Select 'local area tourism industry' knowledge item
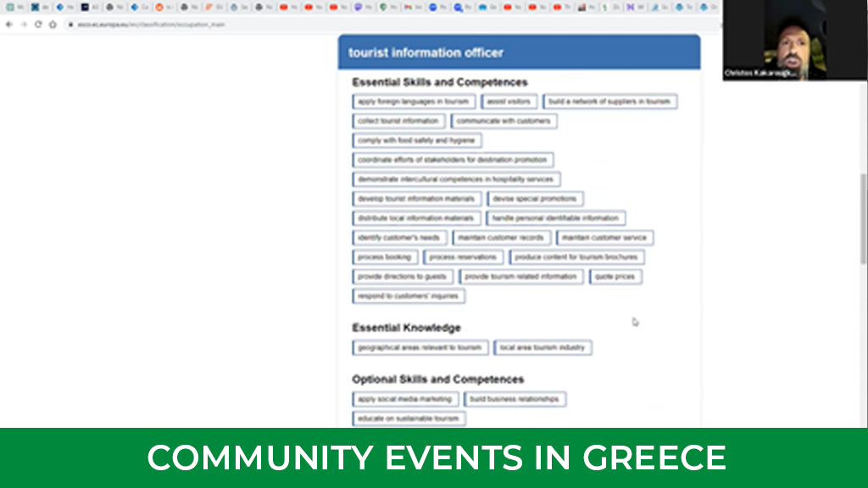The width and height of the screenshot is (868, 488). (x=542, y=347)
